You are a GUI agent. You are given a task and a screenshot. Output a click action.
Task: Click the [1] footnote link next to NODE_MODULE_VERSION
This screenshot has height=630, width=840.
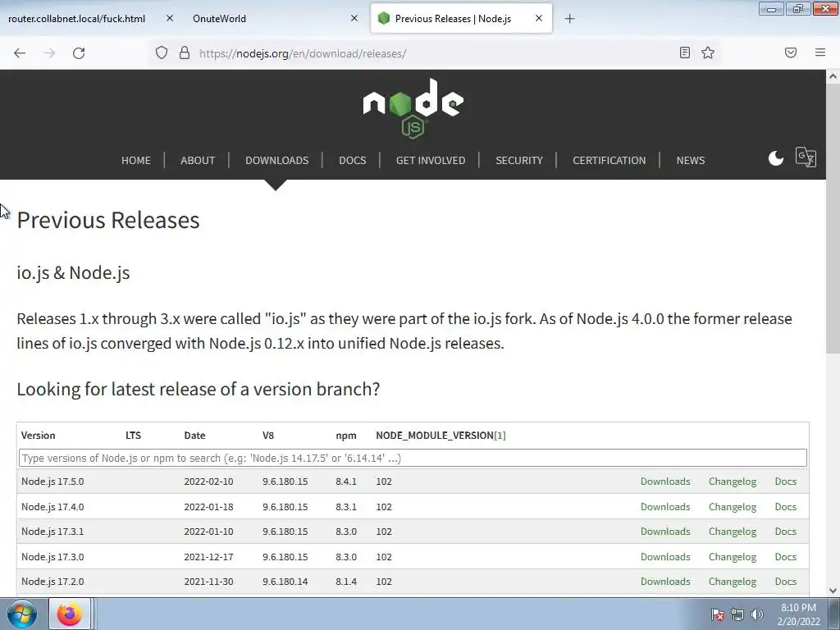[500, 436]
